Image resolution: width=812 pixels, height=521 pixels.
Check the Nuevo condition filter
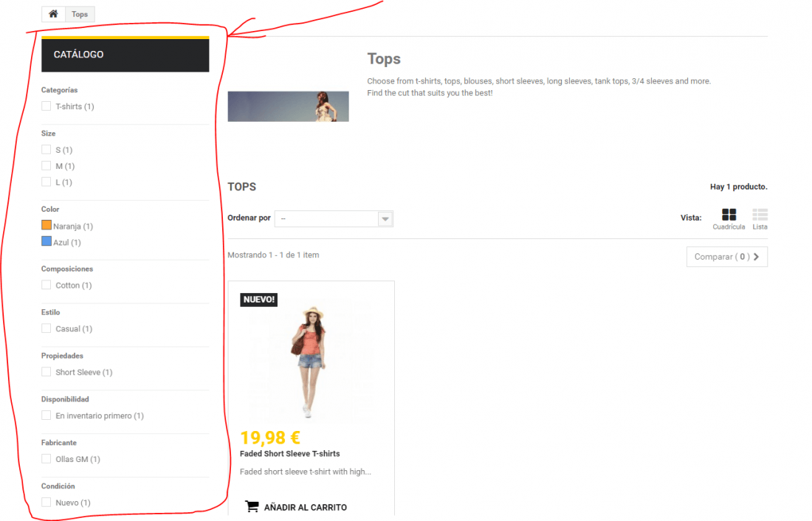pyautogui.click(x=46, y=503)
